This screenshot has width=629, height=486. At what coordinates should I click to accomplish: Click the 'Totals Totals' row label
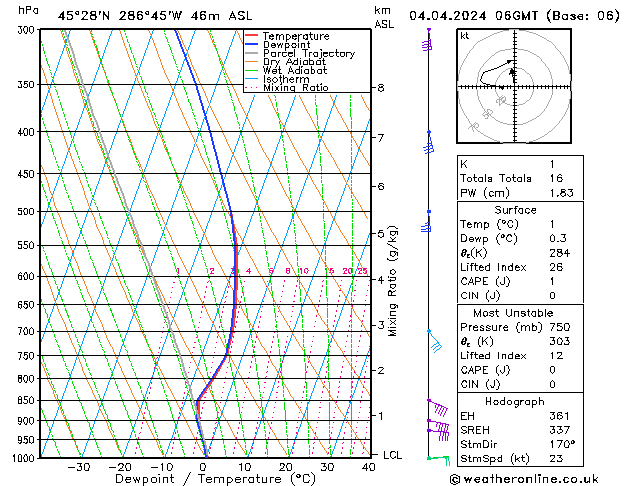click(496, 178)
